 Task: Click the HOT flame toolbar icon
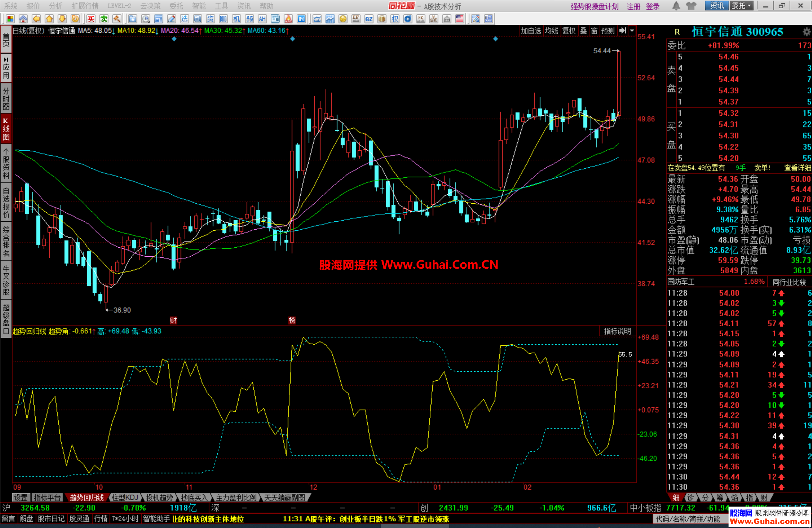[288, 19]
